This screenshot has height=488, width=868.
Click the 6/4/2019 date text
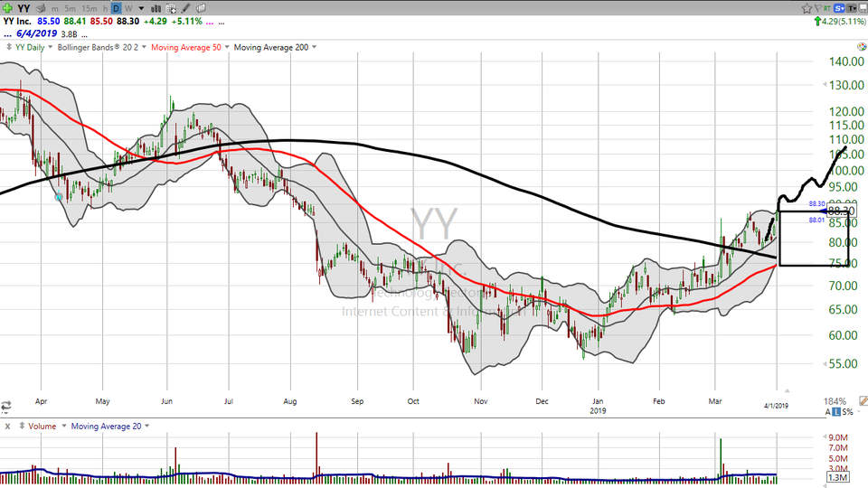click(36, 33)
